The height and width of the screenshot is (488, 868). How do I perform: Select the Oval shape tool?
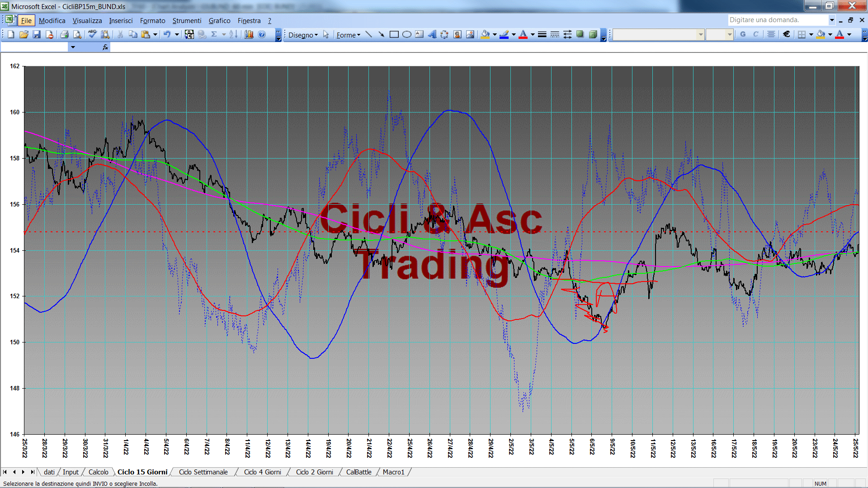point(407,34)
